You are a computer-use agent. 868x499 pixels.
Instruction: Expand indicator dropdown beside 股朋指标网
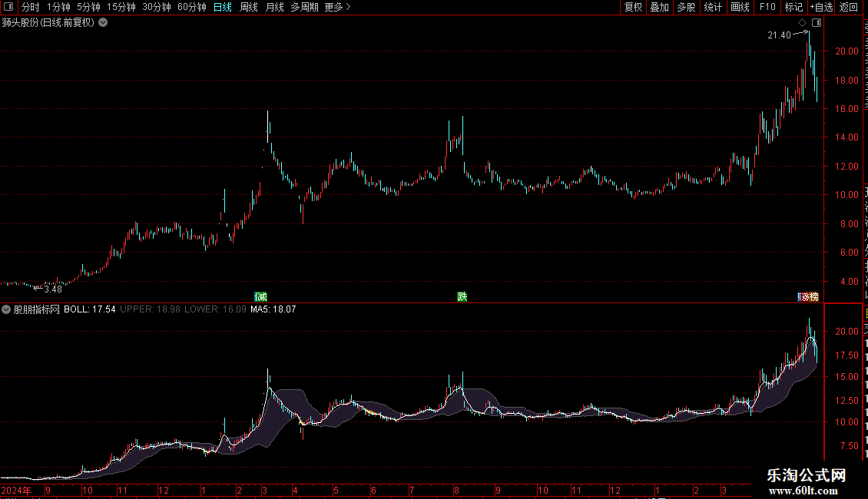click(6, 309)
